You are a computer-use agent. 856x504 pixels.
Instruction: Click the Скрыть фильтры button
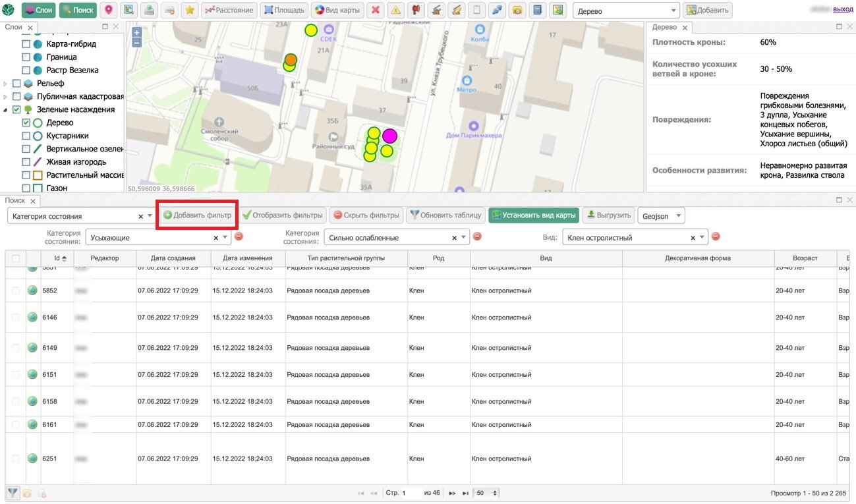click(x=366, y=215)
